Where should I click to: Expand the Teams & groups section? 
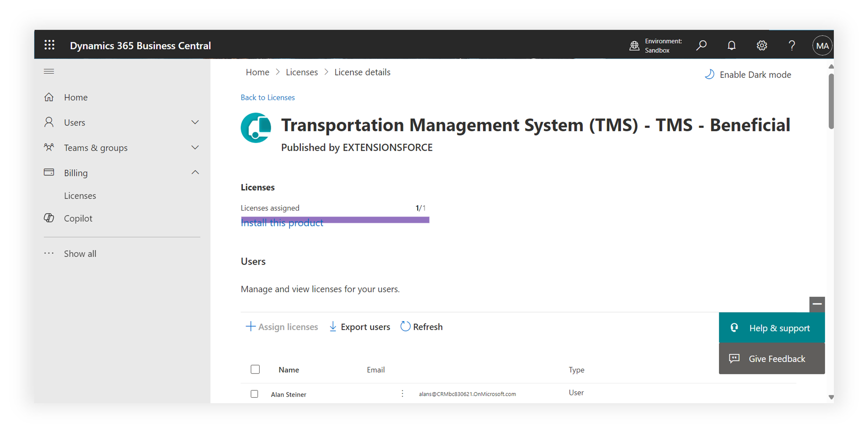point(195,147)
